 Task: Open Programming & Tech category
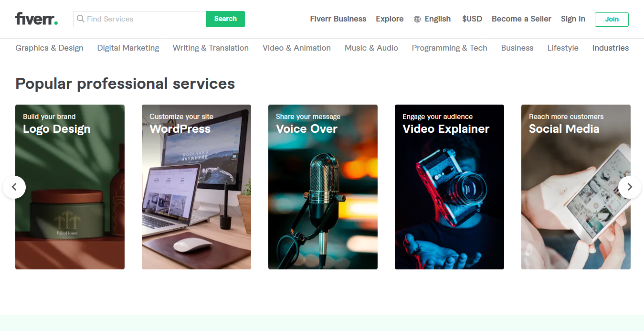pos(450,48)
